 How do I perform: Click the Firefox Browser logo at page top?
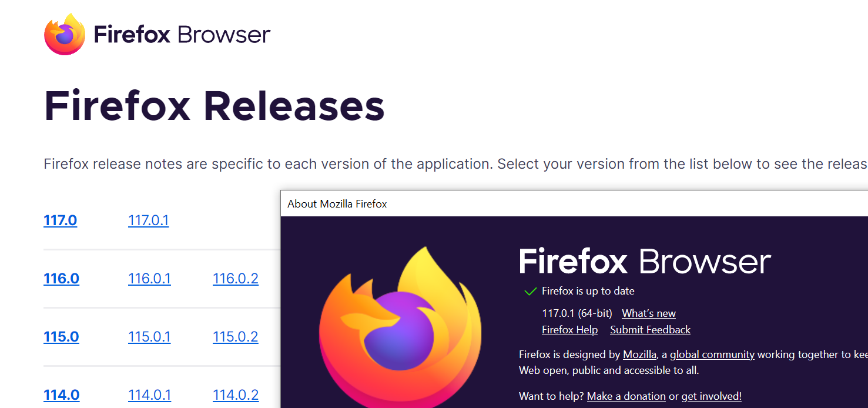click(x=157, y=34)
